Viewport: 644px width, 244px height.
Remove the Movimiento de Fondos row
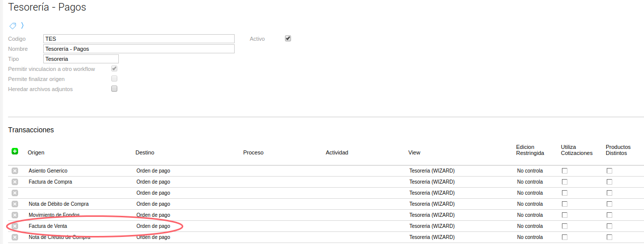pyautogui.click(x=15, y=215)
